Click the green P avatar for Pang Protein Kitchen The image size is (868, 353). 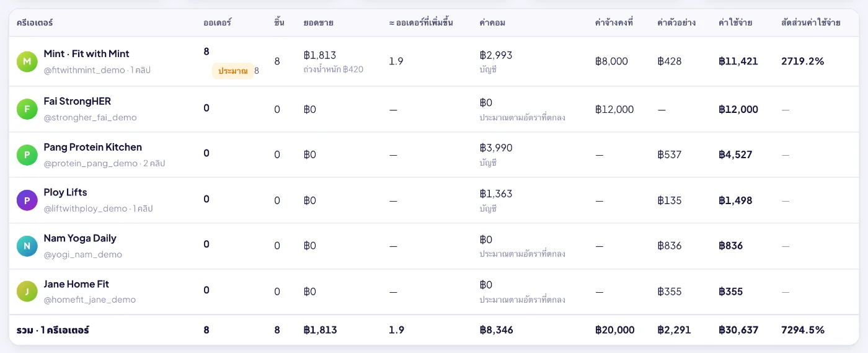[27, 154]
